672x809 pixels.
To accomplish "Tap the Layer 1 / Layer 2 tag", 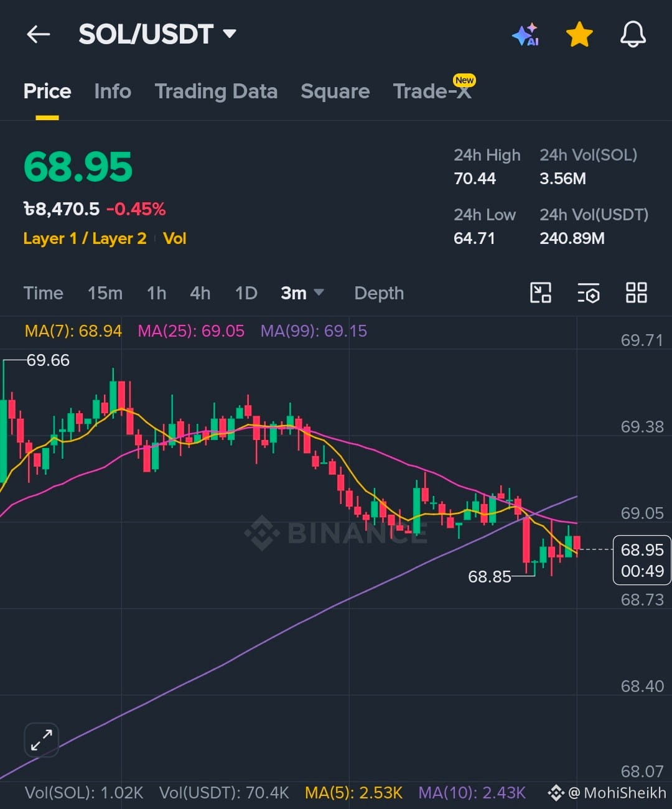I will (x=85, y=238).
